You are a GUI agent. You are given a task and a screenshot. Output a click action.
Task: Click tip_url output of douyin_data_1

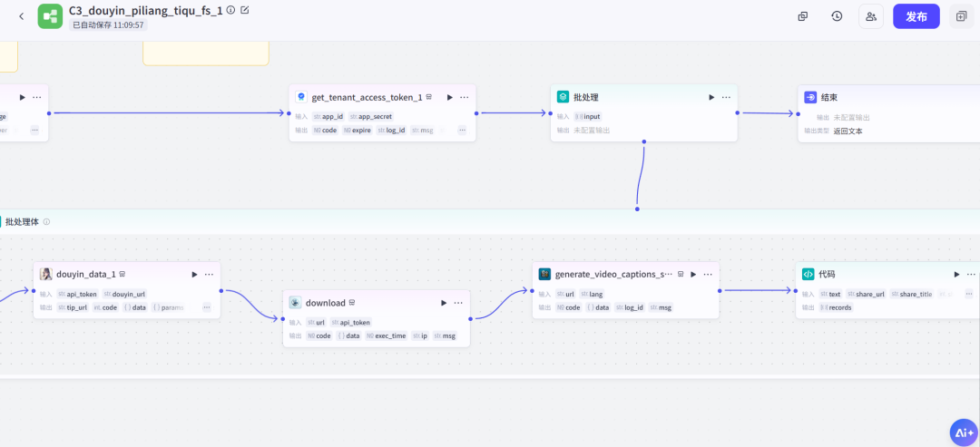pyautogui.click(x=73, y=307)
